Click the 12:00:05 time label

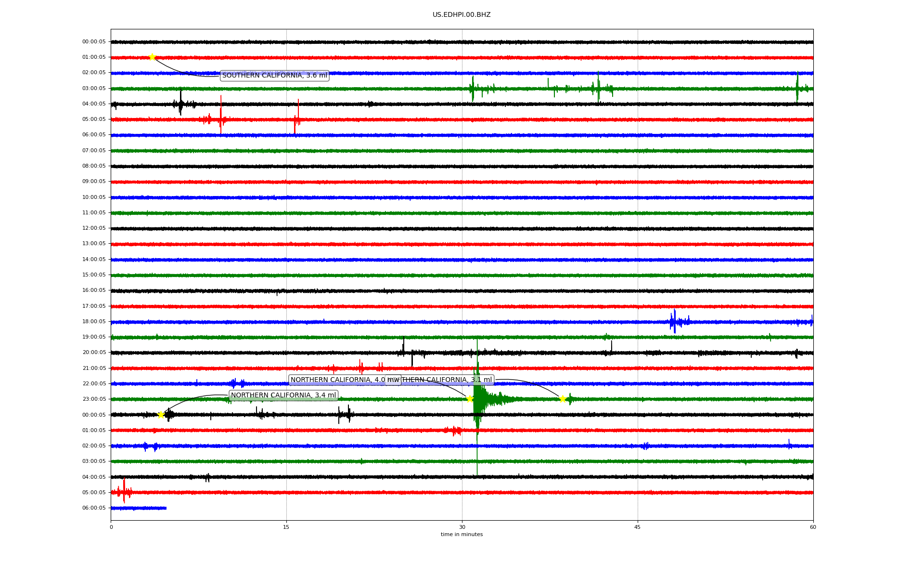[94, 228]
